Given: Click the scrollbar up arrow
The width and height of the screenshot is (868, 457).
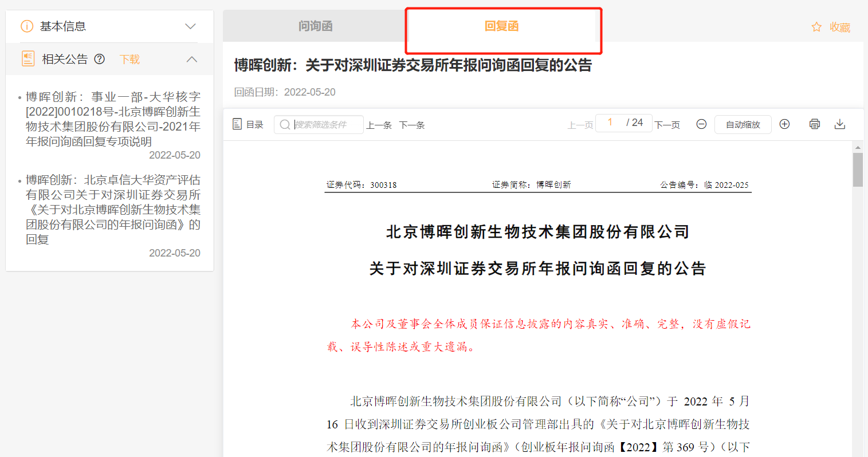Looking at the screenshot, I should coord(858,147).
